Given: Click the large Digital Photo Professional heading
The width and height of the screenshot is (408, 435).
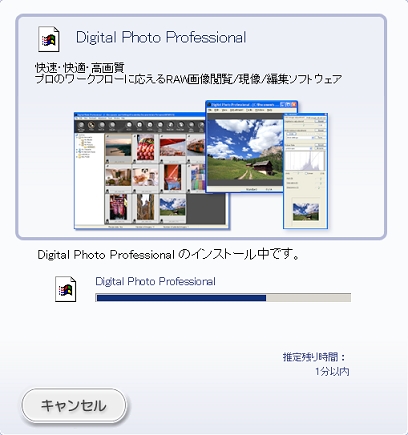Looking at the screenshot, I should [x=161, y=37].
